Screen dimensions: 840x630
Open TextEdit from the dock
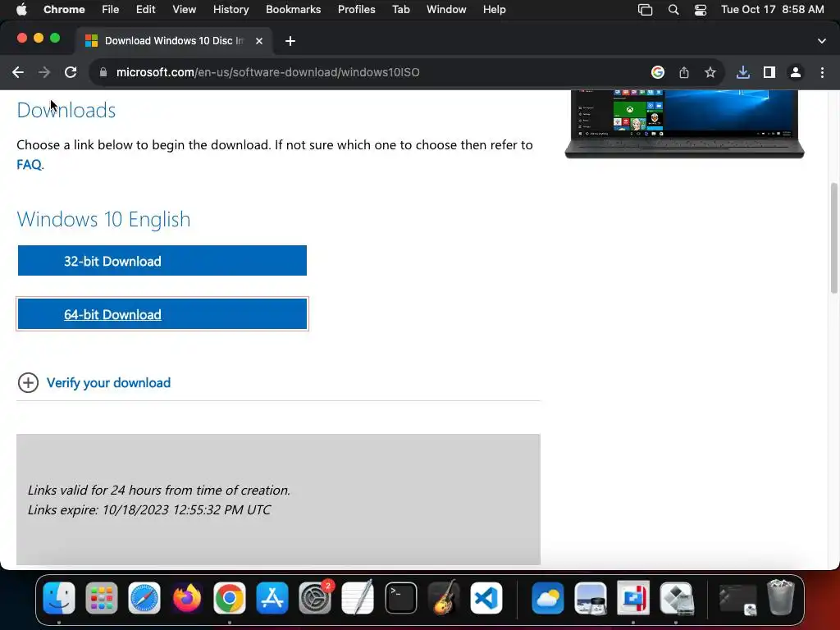tap(358, 598)
